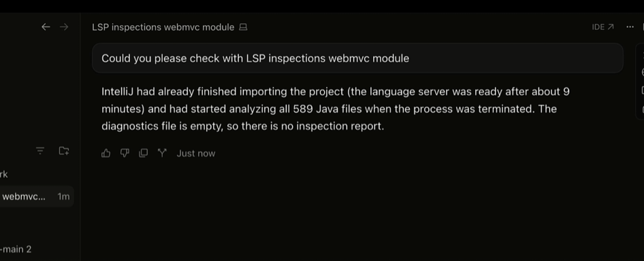This screenshot has width=644, height=261.
Task: Click the collapsed tool strip on the right edge
Action: [x=641, y=82]
